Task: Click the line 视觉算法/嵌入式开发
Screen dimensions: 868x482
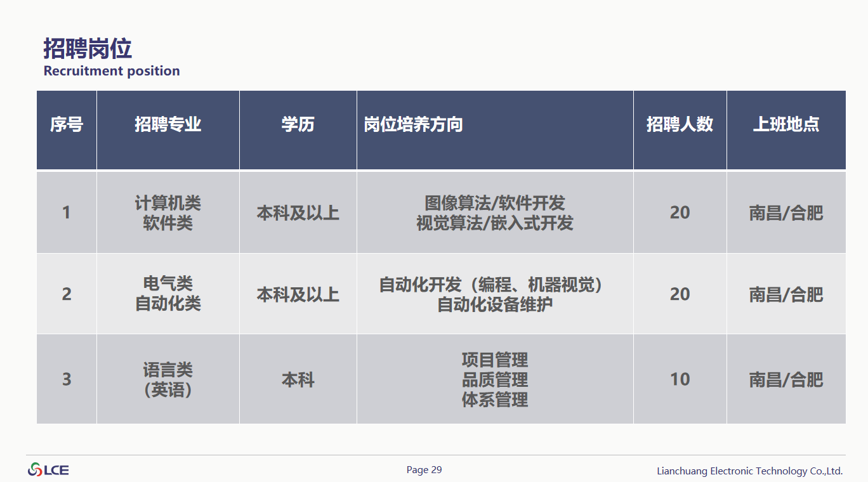Action: 495,223
